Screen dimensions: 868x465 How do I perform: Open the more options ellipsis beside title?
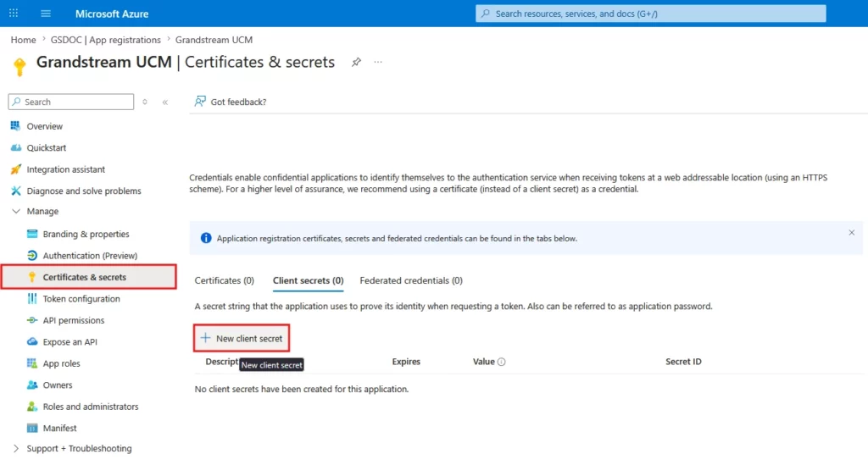click(x=378, y=62)
